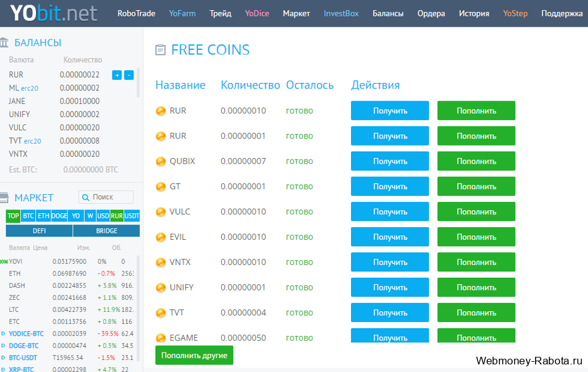This screenshot has height=372, width=588.
Task: Open Балансы in the top menu
Action: coord(388,13)
